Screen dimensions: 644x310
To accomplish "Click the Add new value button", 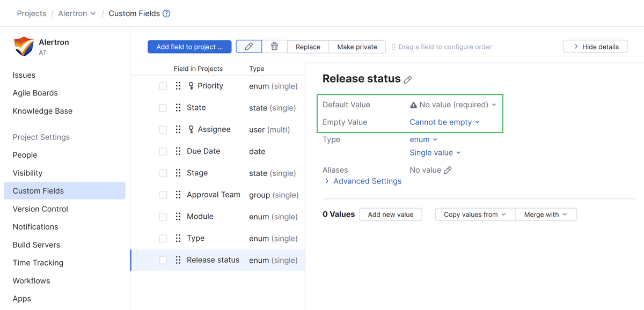I will pyautogui.click(x=391, y=215).
